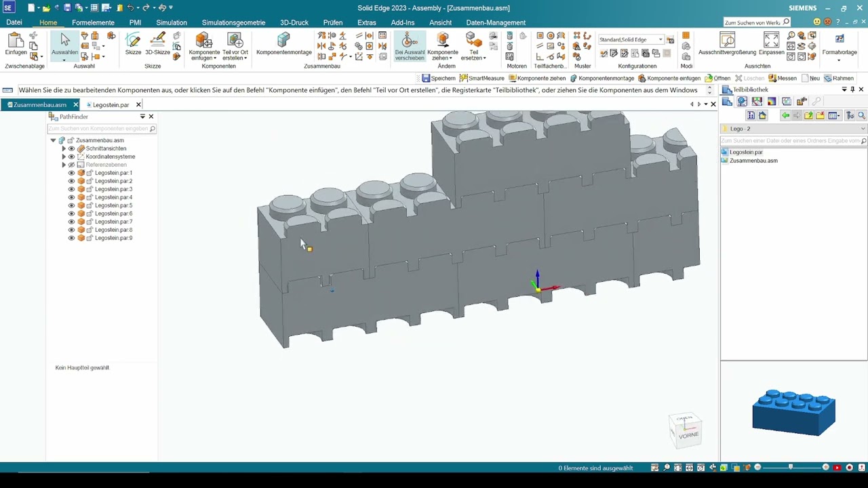Toggle visibility eye of Legostein.par:1

(71, 173)
